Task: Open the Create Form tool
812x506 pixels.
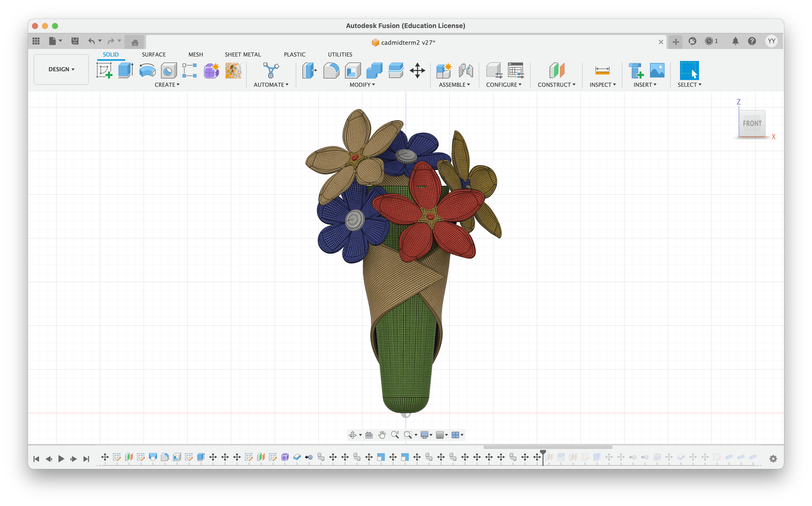Action: coord(211,70)
